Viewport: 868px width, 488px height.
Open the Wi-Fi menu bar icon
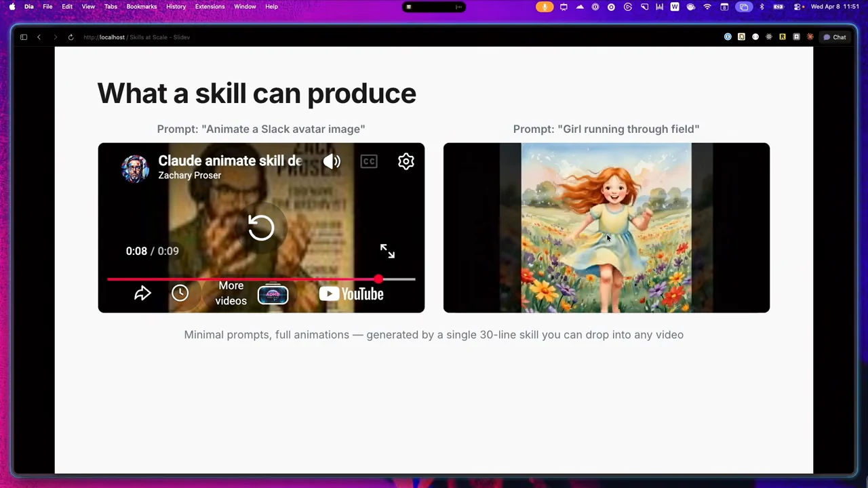707,7
